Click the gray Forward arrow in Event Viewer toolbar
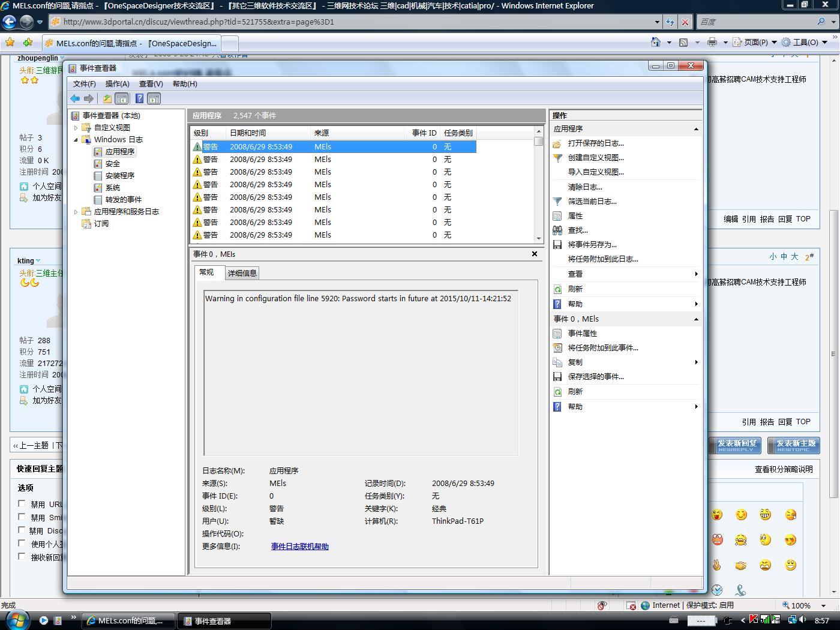Screen dimensions: 840x630 pyautogui.click(x=89, y=98)
